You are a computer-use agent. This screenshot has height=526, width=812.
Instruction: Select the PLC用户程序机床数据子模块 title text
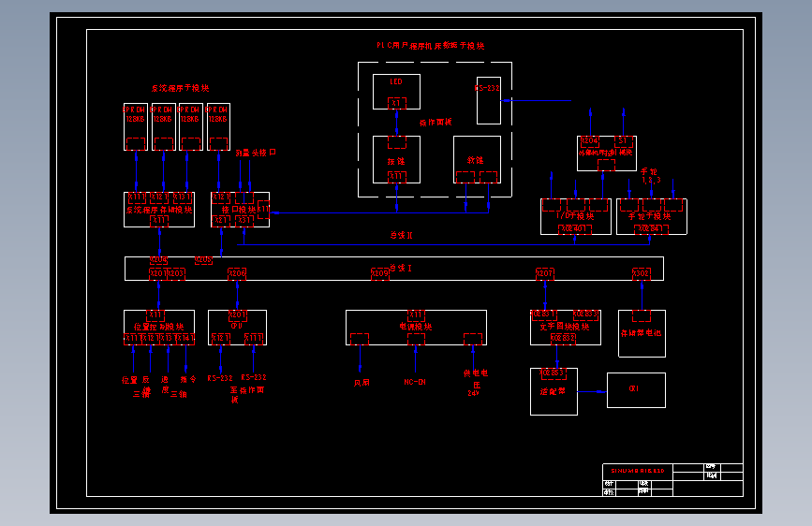coord(430,46)
